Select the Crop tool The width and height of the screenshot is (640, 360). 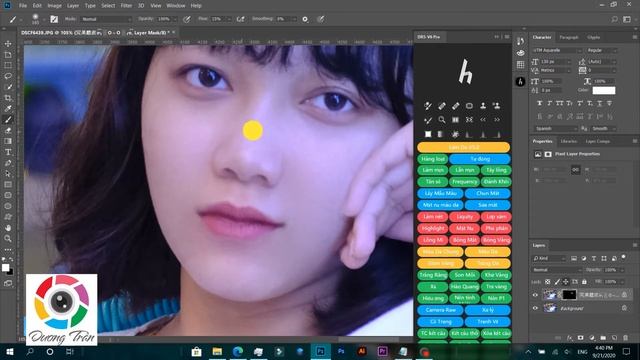coord(8,98)
